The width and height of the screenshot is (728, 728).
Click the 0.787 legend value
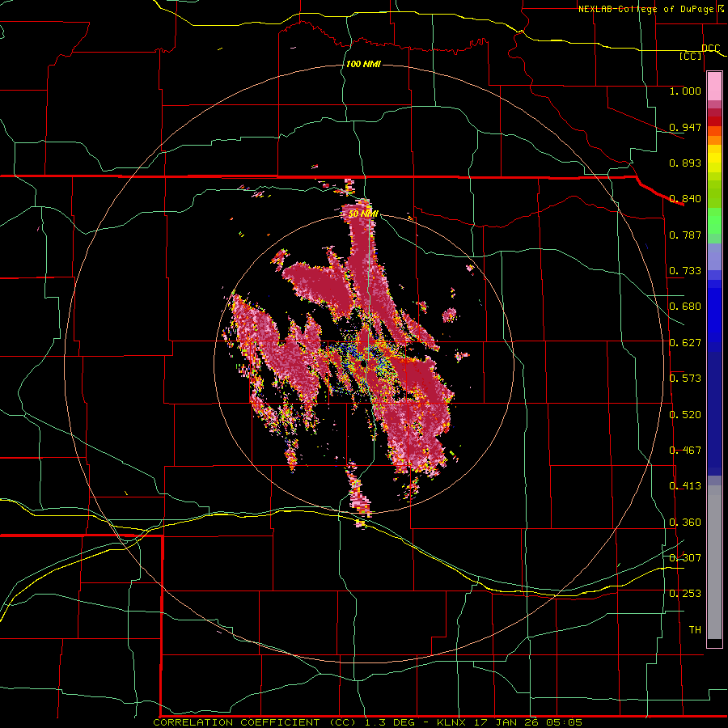point(685,235)
